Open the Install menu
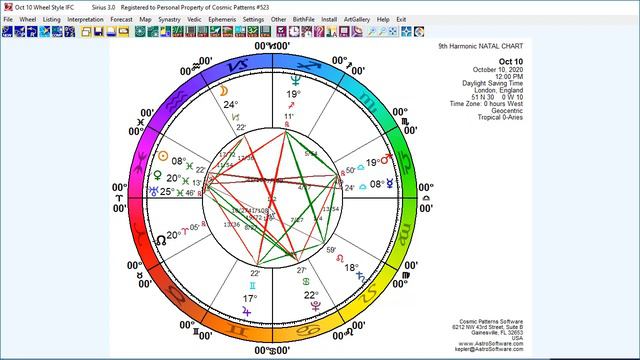 click(329, 19)
